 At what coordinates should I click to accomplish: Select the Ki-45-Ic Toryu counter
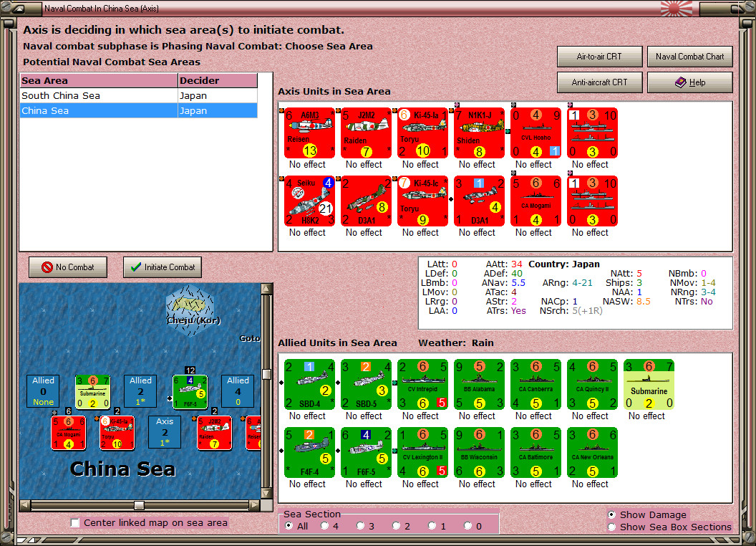tap(423, 201)
